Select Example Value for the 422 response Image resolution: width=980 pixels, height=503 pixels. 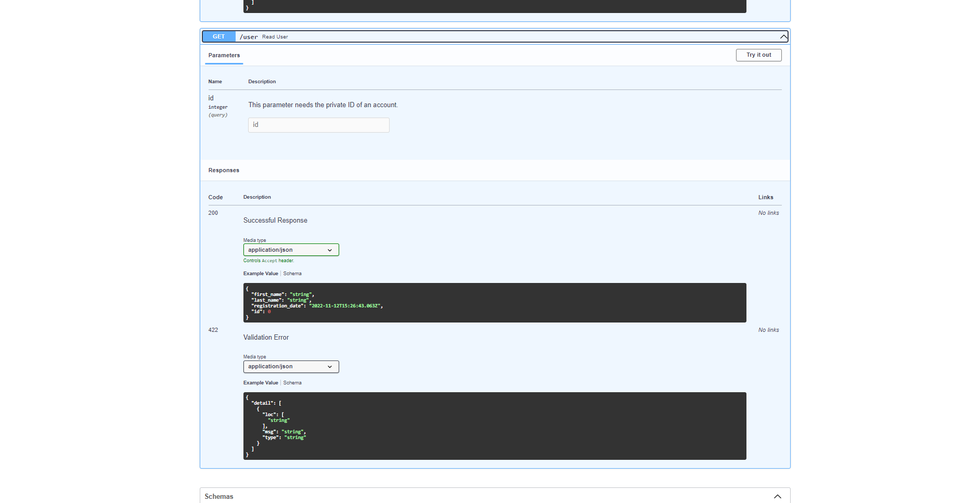click(261, 382)
